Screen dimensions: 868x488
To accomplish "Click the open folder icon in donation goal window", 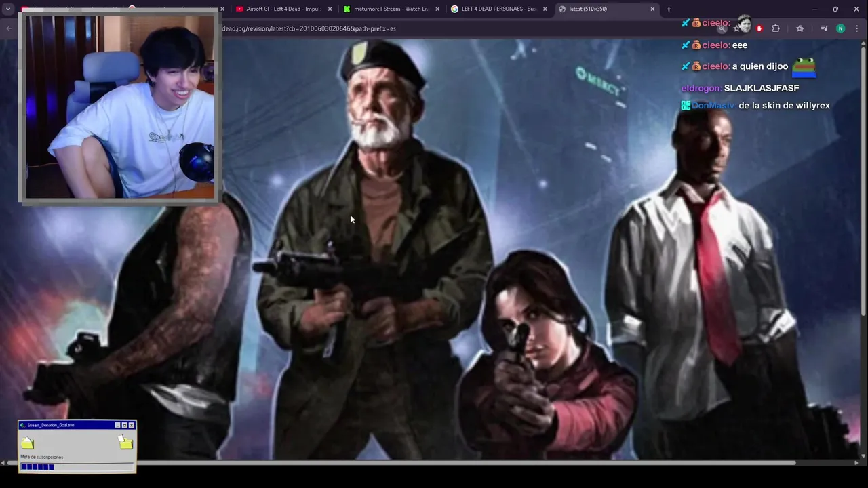I will click(x=125, y=442).
